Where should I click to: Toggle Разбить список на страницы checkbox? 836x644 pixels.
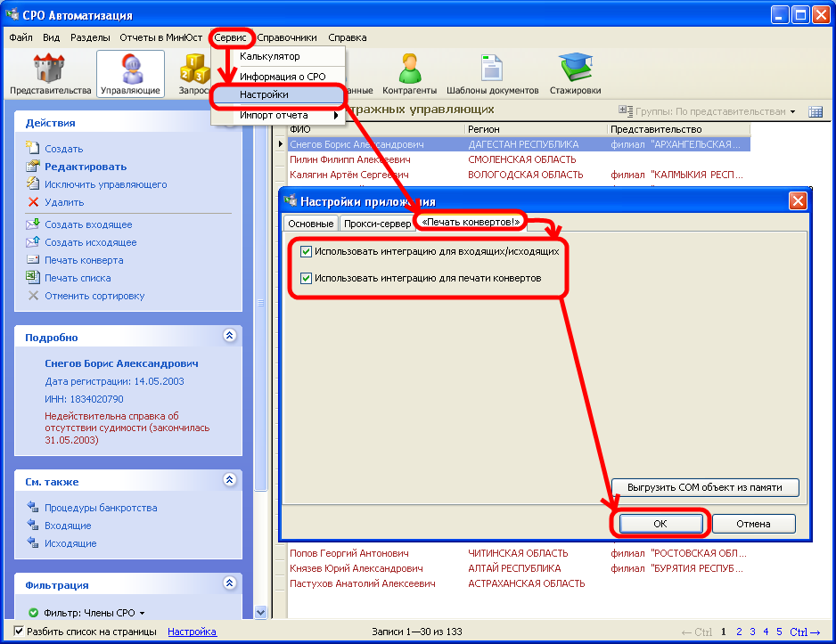pos(19,632)
